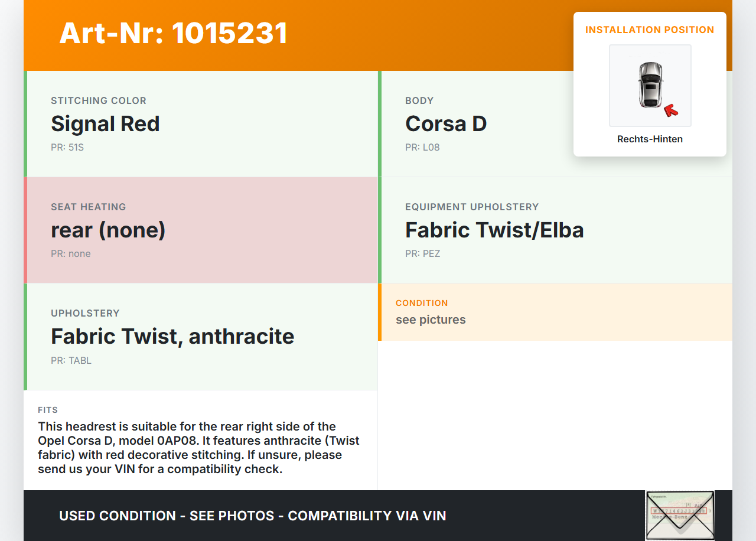Click the rear (none) seat heating value
Screen dimensions: 756x541
point(108,230)
